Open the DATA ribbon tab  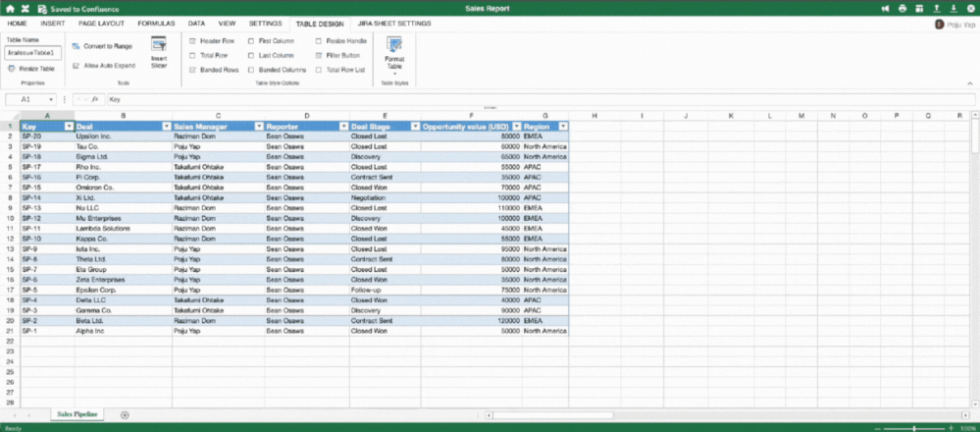point(196,24)
